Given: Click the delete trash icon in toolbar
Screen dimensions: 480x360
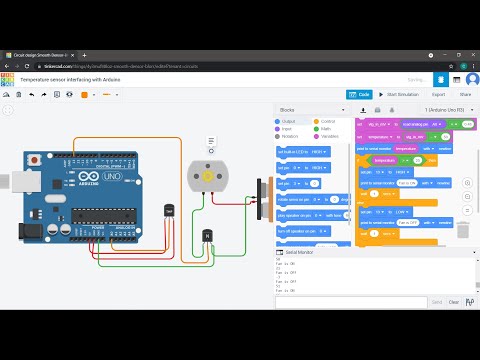Looking at the screenshot, I should coord(19,95).
